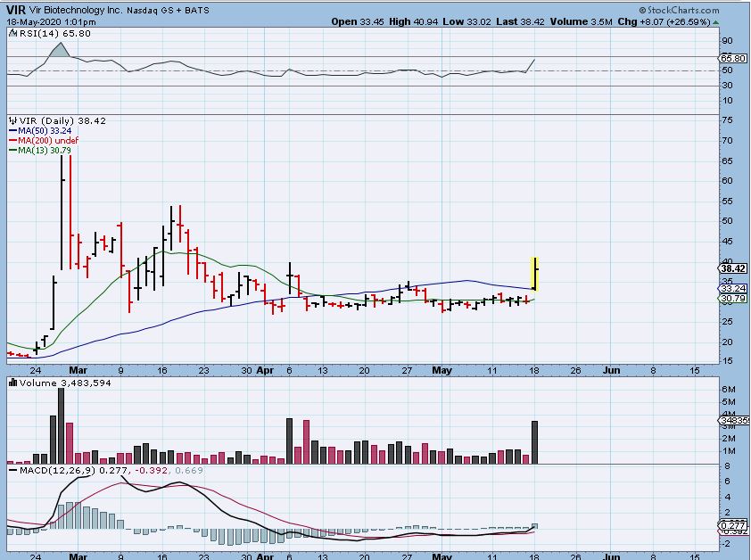Click the RSI panel legend icon
The image size is (751, 560).
(13, 33)
